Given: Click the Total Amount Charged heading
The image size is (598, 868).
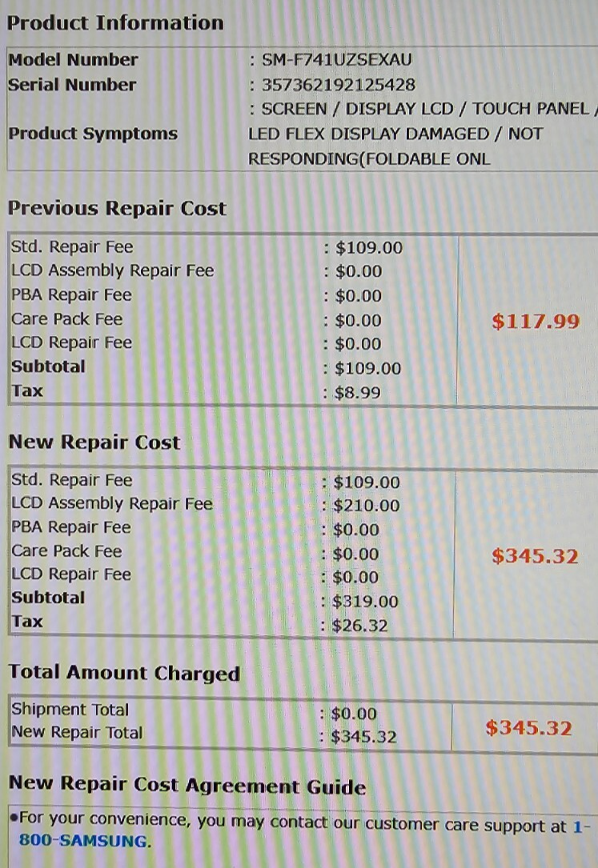Looking at the screenshot, I should click(124, 673).
